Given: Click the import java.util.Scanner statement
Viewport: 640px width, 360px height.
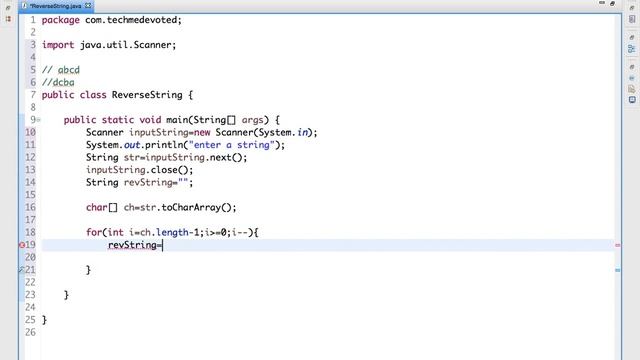Looking at the screenshot, I should (x=109, y=45).
